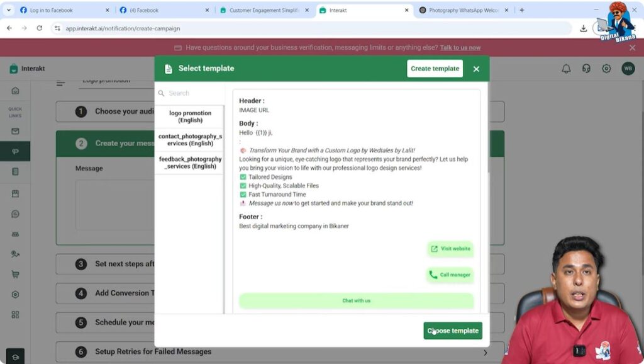Open the apps grid icon near sidebar bottom

(x=15, y=314)
